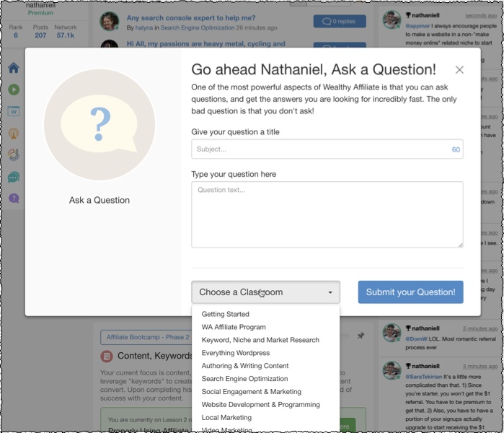Click inside the Subject title field
The image size is (504, 433).
pos(327,149)
